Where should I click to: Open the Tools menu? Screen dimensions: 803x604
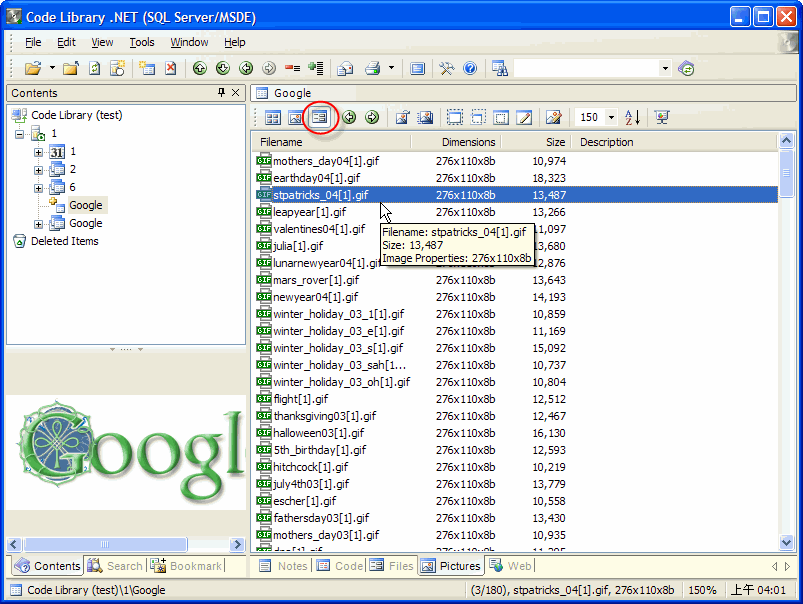click(142, 42)
